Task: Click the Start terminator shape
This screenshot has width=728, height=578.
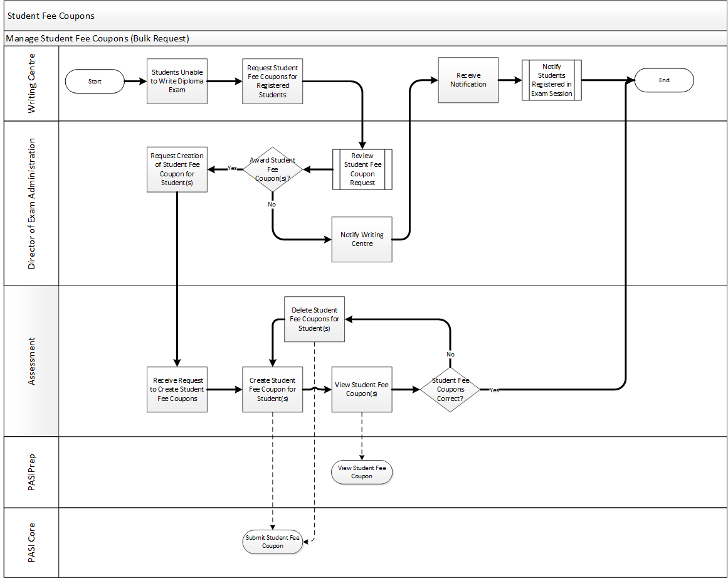Action: point(95,81)
